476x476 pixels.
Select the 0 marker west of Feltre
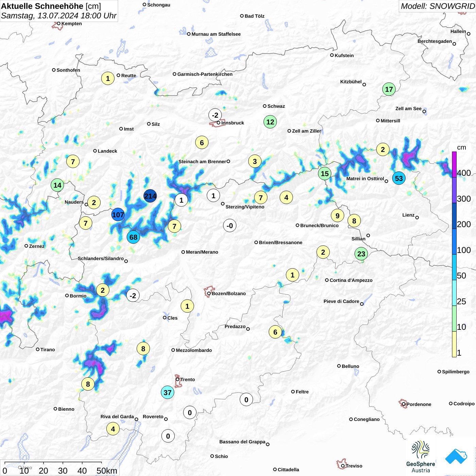pos(247,400)
